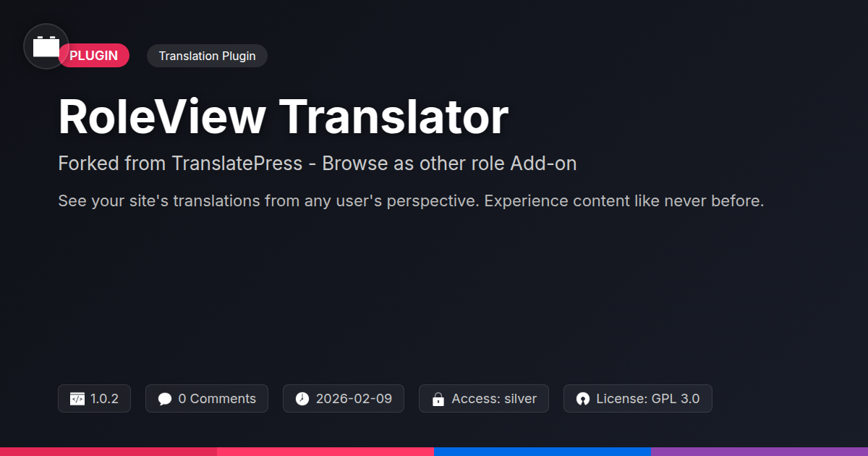Click the purple color strip at bottom

tap(759, 451)
